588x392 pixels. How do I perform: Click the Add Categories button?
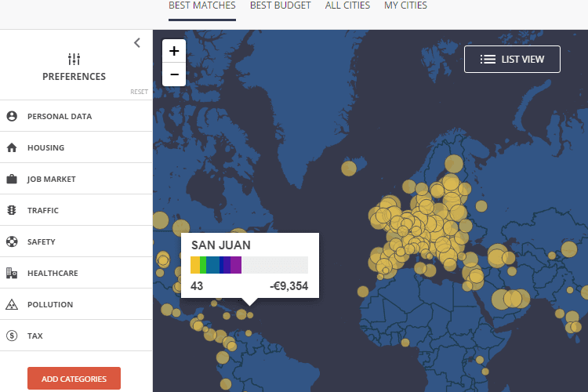click(x=74, y=379)
